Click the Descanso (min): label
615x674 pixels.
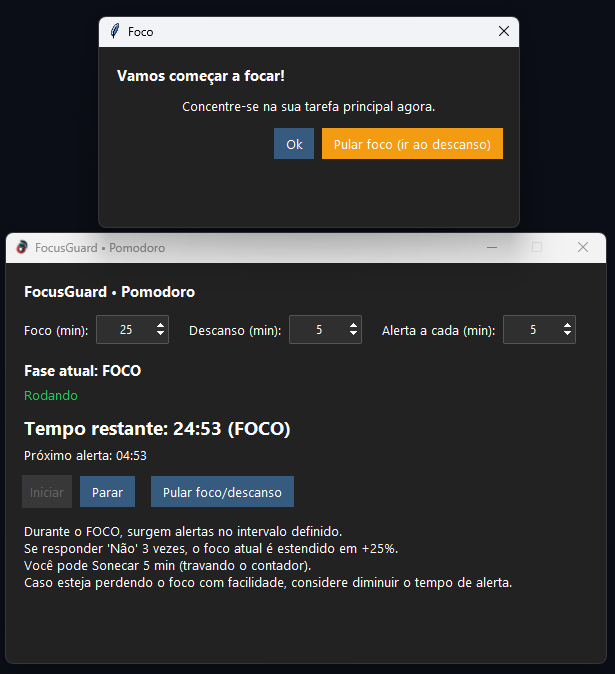(x=235, y=331)
